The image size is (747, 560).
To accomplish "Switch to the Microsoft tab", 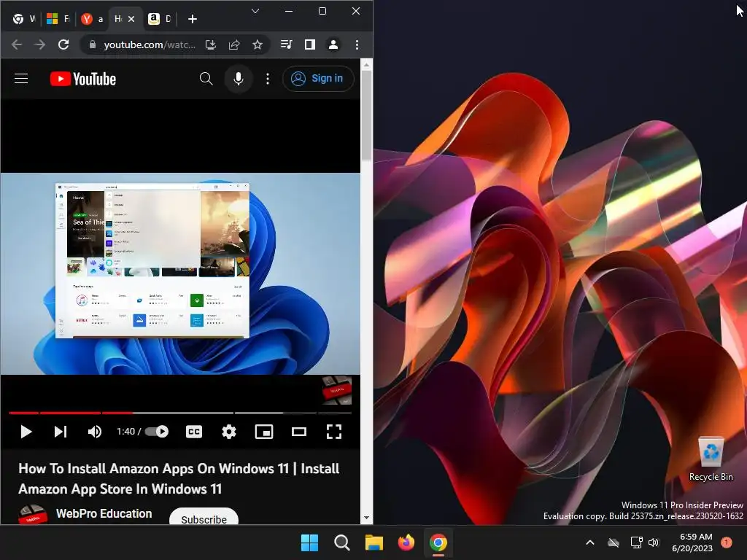I will point(58,19).
